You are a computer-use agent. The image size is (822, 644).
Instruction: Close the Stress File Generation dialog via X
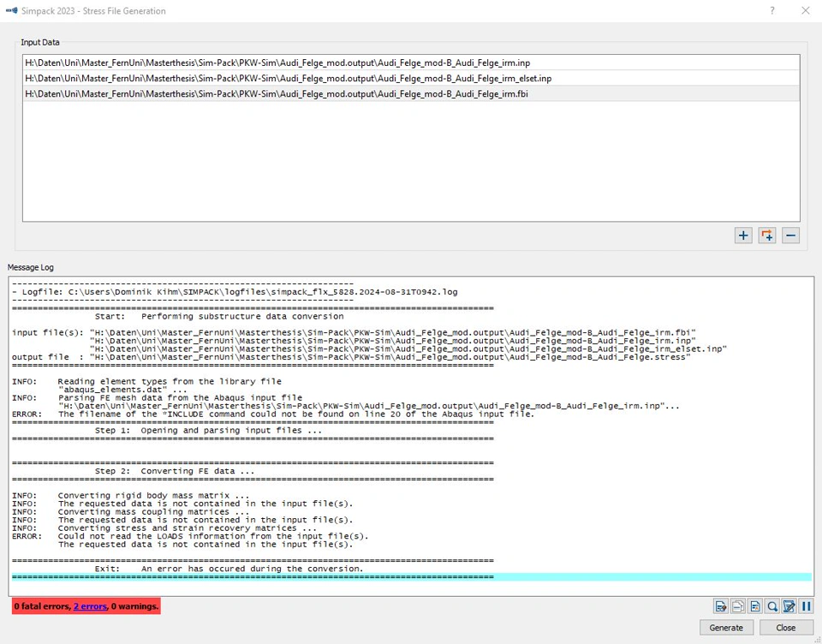[x=806, y=10]
